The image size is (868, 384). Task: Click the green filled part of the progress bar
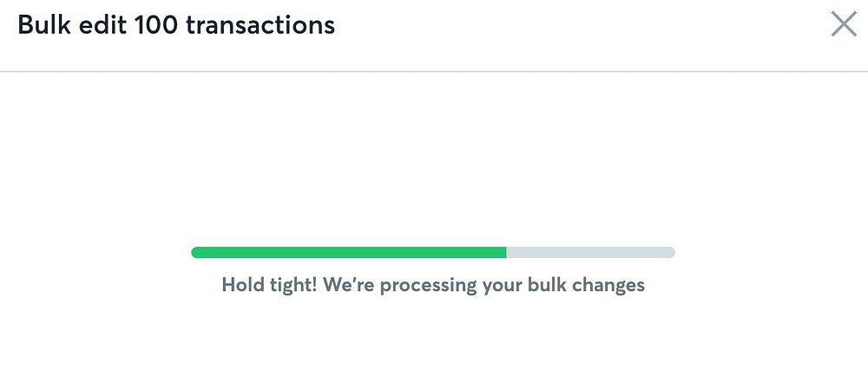pyautogui.click(x=347, y=252)
